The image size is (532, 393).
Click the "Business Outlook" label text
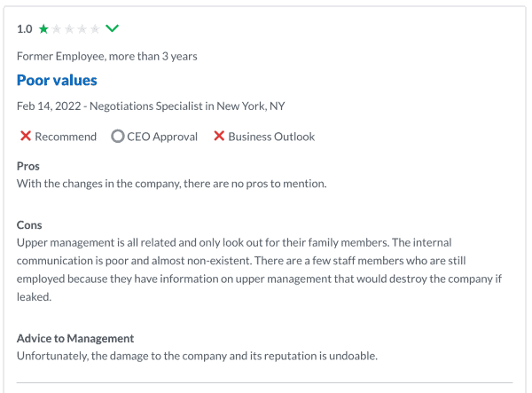[x=271, y=137]
